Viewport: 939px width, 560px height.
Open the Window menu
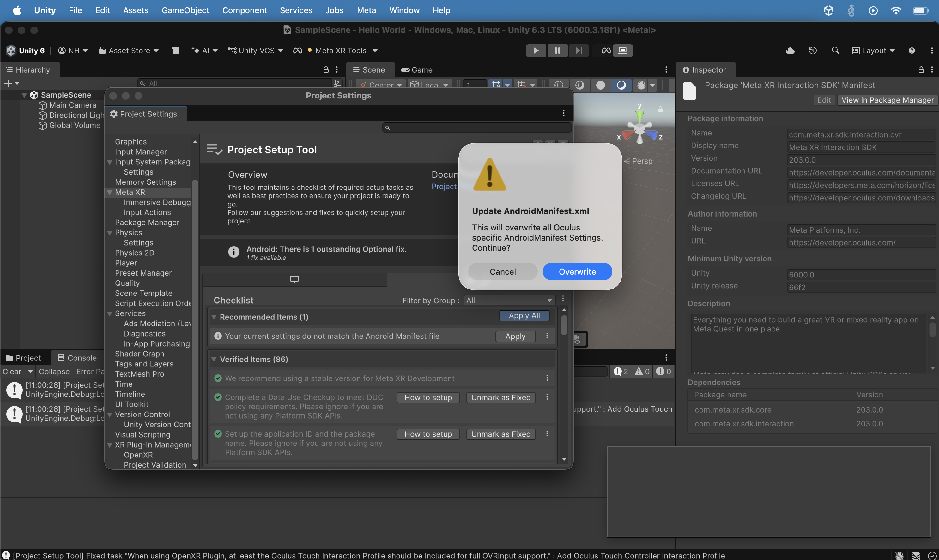coord(404,10)
